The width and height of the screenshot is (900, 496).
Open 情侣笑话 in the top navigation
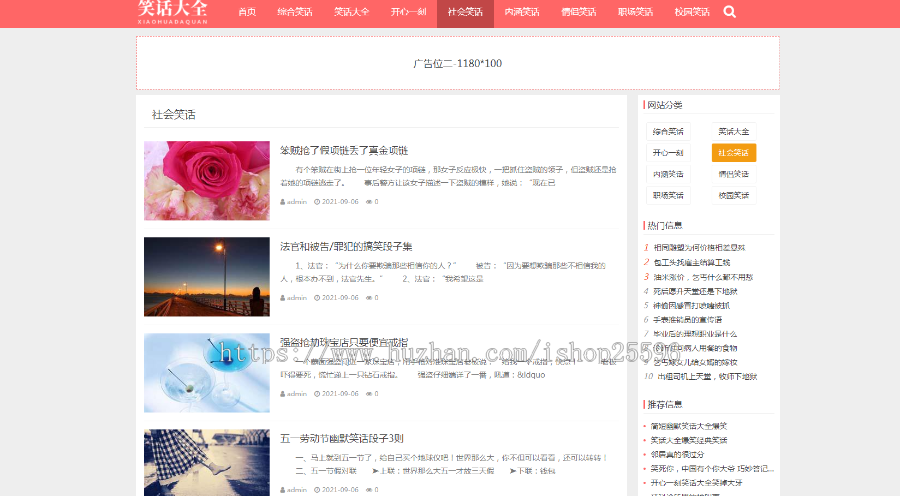(579, 12)
